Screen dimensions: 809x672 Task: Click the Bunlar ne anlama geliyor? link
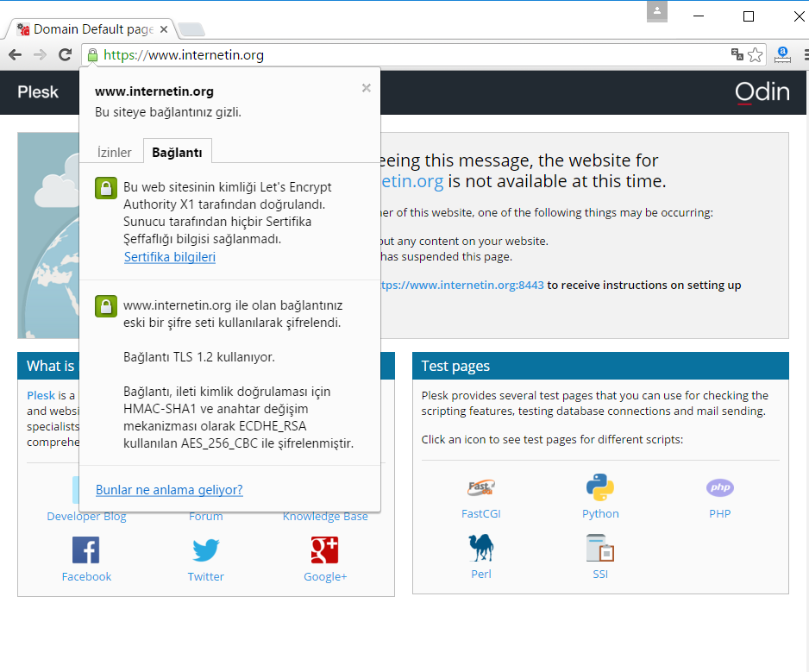click(x=169, y=490)
